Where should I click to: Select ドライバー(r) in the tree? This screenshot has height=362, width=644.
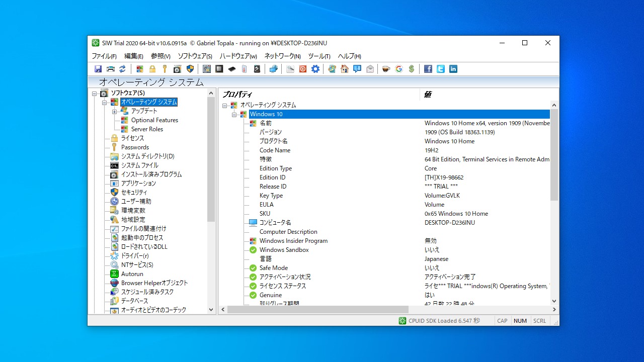pos(135,256)
